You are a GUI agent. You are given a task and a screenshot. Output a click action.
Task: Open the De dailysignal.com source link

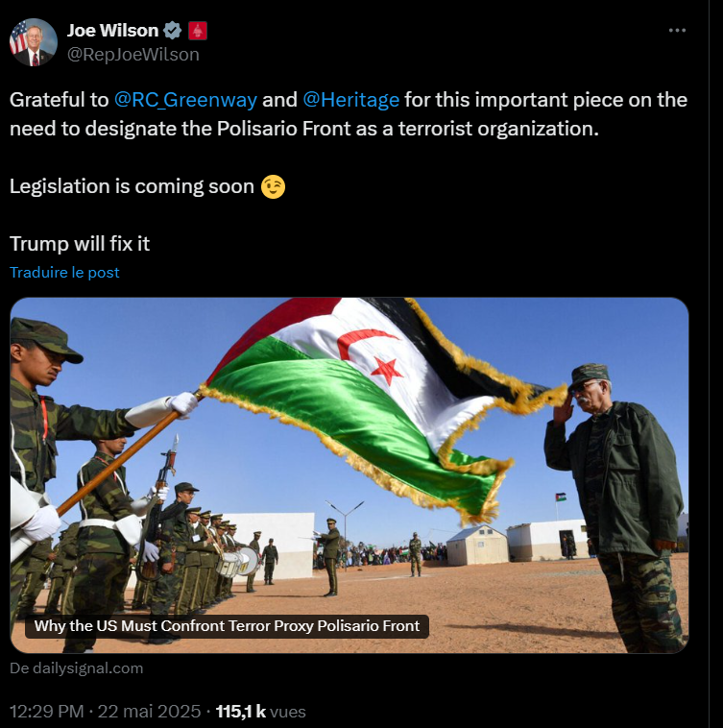[77, 668]
